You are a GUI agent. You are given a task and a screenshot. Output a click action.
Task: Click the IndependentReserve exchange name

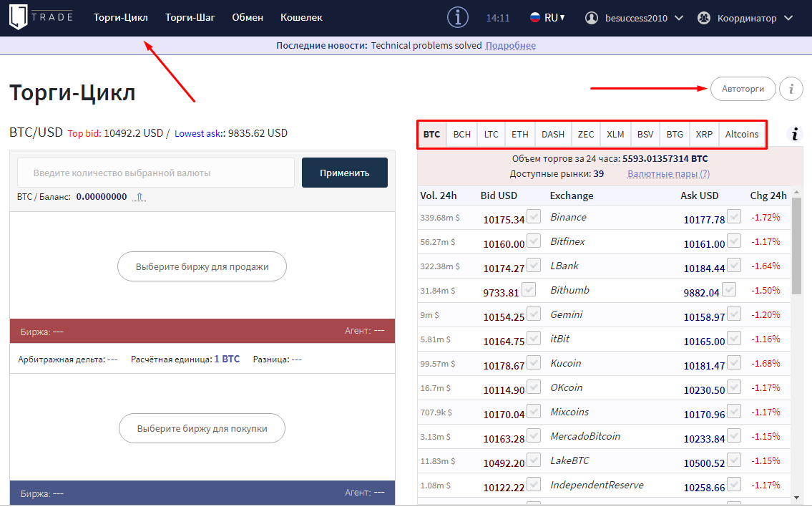click(597, 485)
